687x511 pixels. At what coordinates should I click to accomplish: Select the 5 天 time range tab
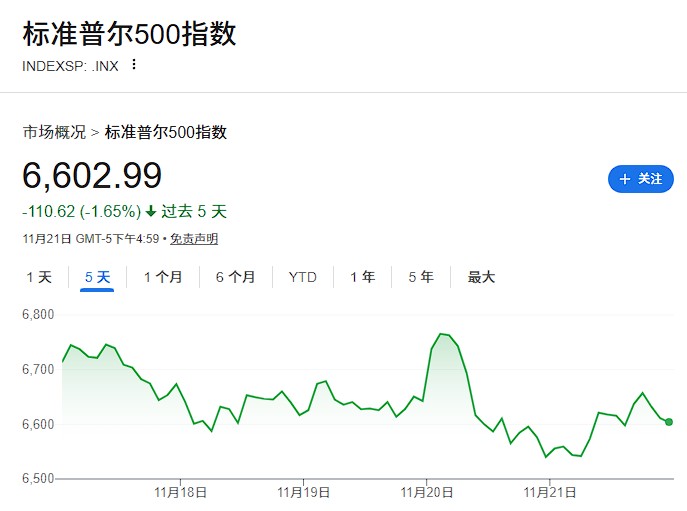[x=97, y=277]
